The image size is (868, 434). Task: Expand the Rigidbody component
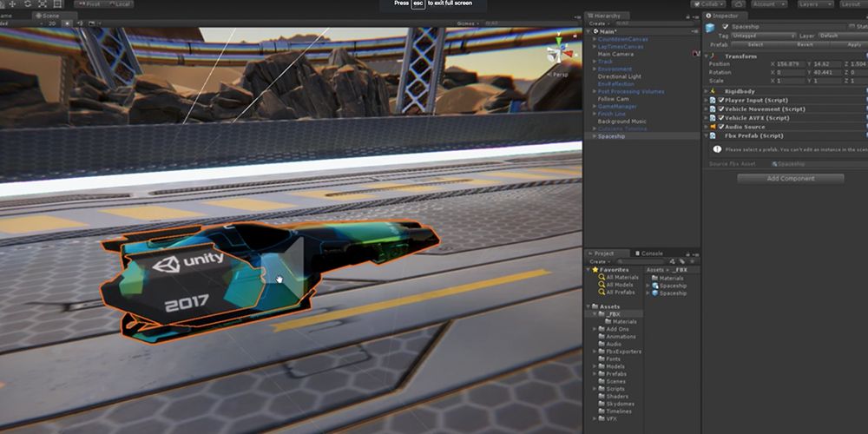(707, 91)
